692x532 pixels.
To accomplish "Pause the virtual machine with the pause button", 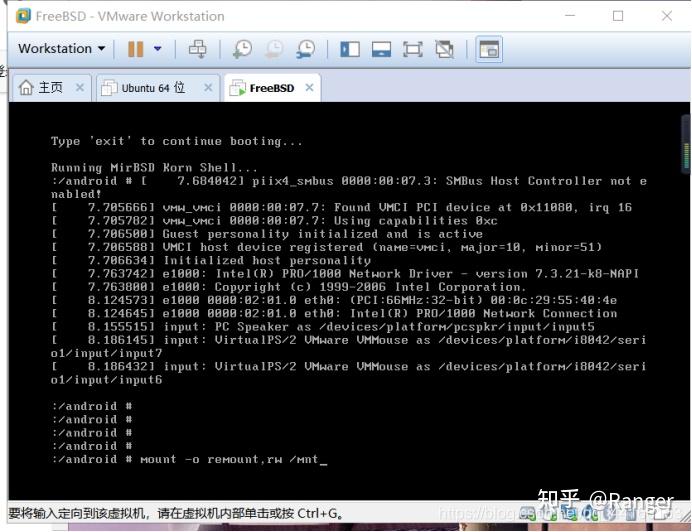I will coord(135,49).
